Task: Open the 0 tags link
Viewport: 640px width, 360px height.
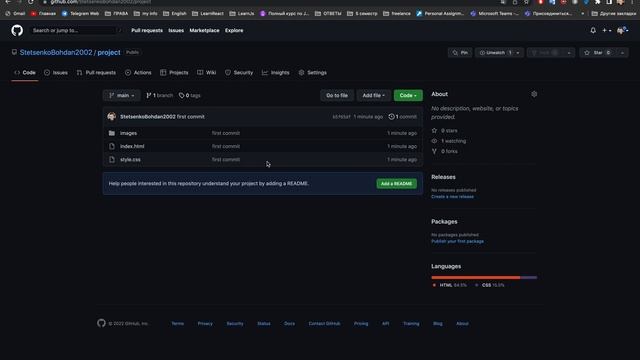Action: pyautogui.click(x=190, y=96)
